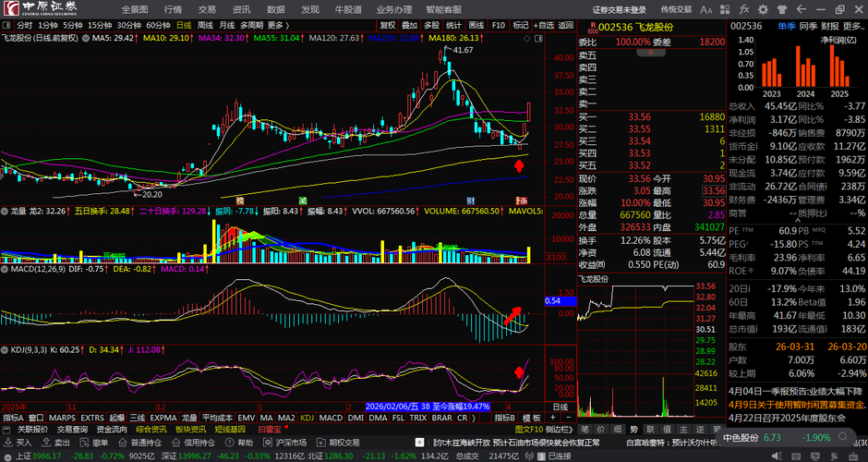
Task: Click the 净利润 quarterly bar chart
Action: pyautogui.click(x=798, y=66)
